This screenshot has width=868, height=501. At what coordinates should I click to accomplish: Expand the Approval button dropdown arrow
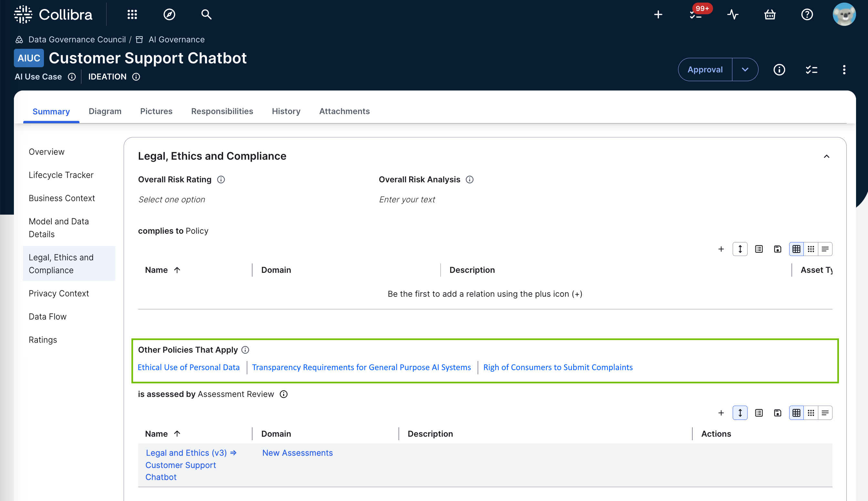coord(745,69)
